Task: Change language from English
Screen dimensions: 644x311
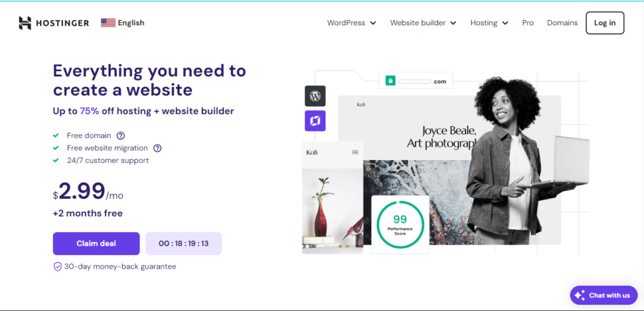Action: tap(123, 23)
